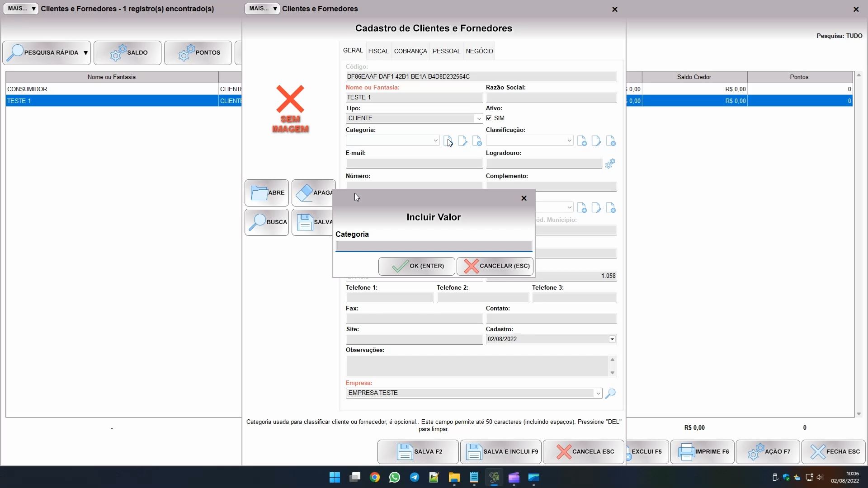Click Observações scrollbar down arrow
Image resolution: width=868 pixels, height=488 pixels.
coord(612,373)
